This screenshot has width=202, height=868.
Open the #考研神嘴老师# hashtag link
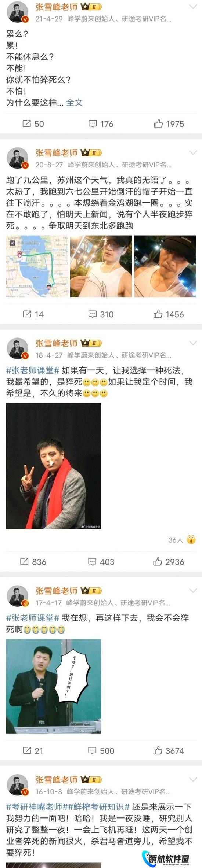[x=36, y=806]
